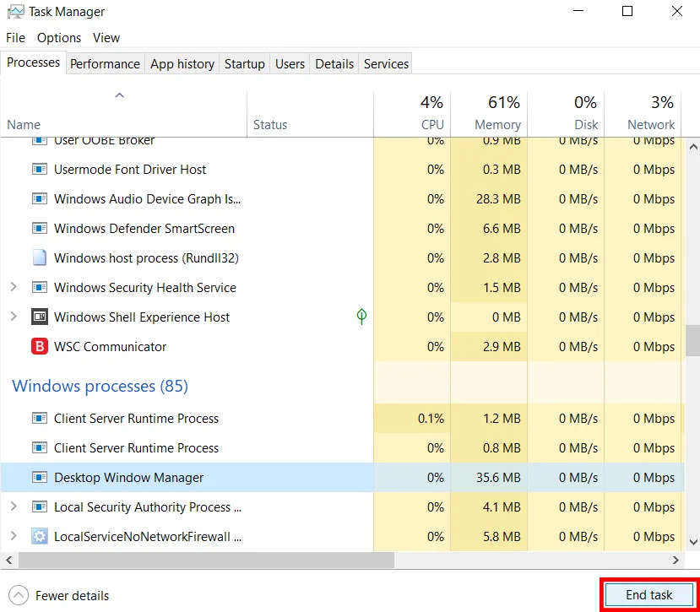Image resolution: width=700 pixels, height=612 pixels.
Task: Click the Windows Audio Device Graph icon
Action: (39, 198)
